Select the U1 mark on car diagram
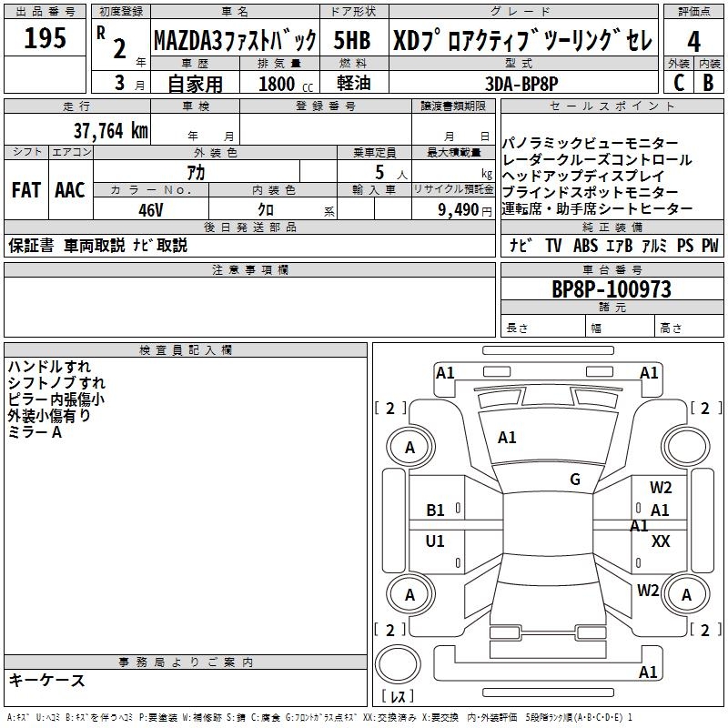The width and height of the screenshot is (728, 728). 436,541
